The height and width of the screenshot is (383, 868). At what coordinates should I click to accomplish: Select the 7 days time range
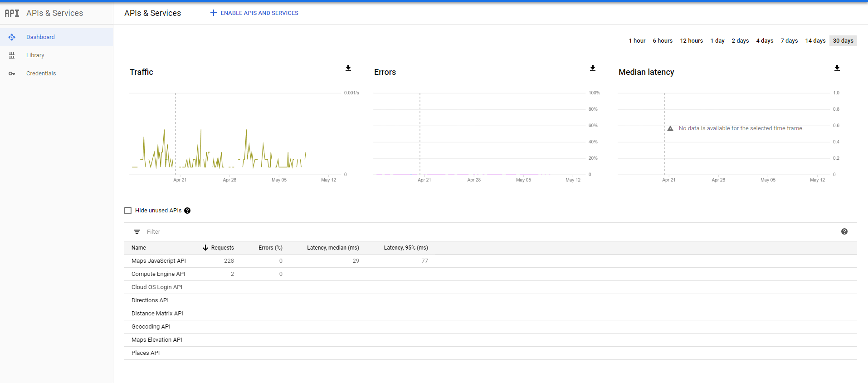(789, 41)
